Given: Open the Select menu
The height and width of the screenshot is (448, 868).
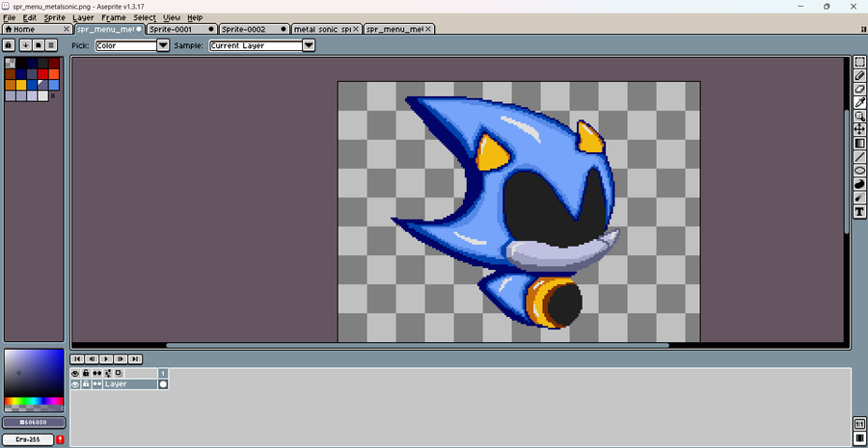Looking at the screenshot, I should pos(145,17).
